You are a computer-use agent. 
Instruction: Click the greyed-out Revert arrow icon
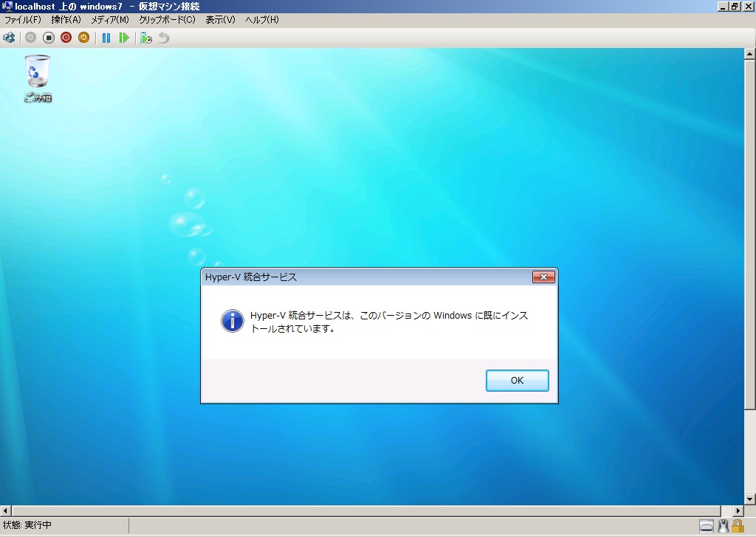164,38
